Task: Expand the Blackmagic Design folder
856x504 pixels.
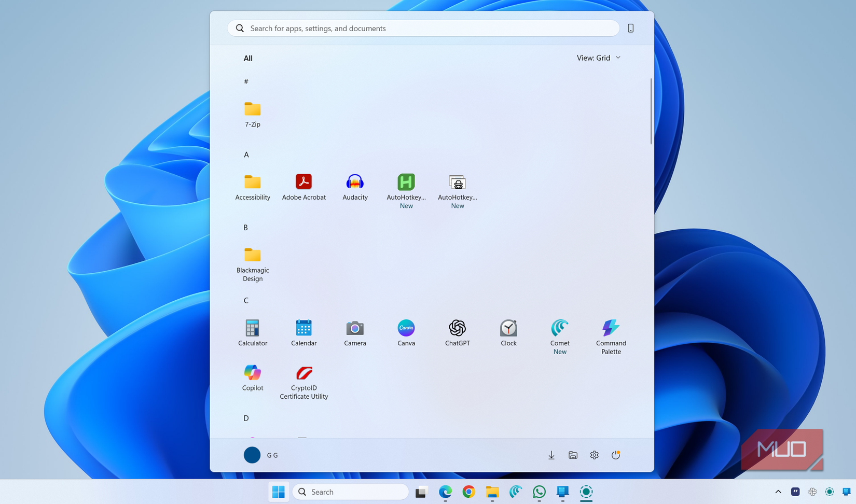Action: click(x=253, y=259)
